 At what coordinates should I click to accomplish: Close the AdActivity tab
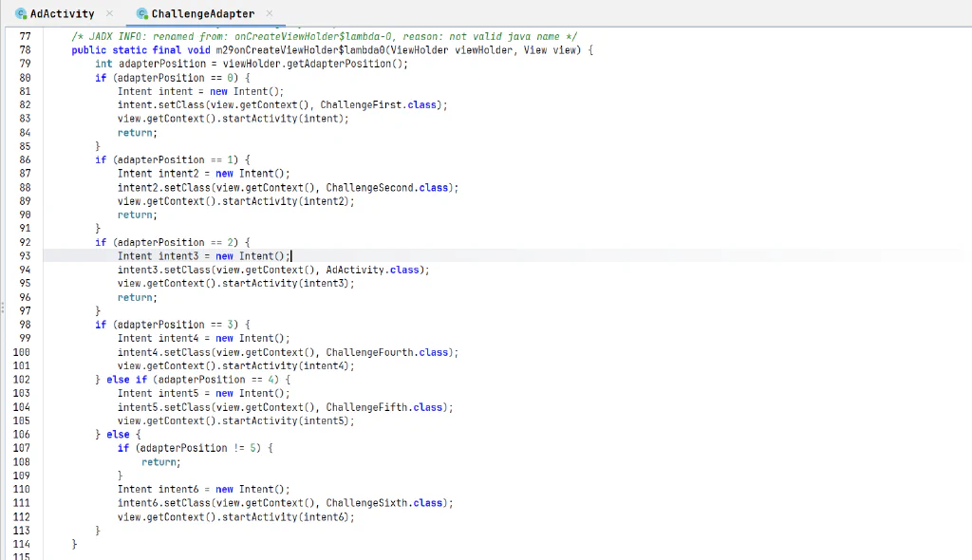tap(110, 13)
